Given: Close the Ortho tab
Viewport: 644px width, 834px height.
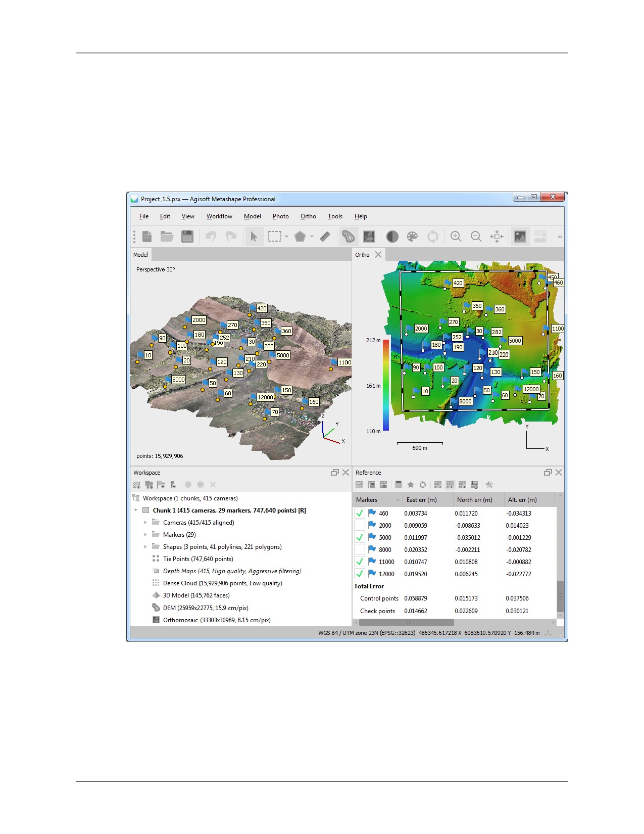Looking at the screenshot, I should click(x=378, y=255).
